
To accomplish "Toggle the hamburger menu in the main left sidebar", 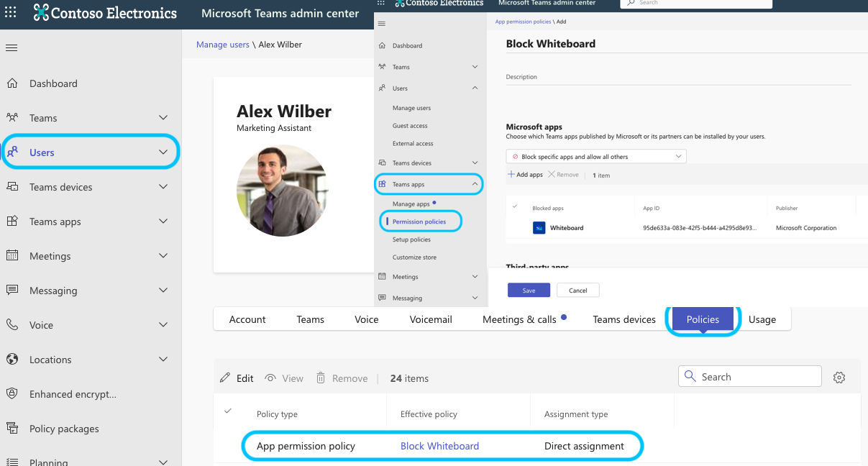I will click(x=12, y=48).
